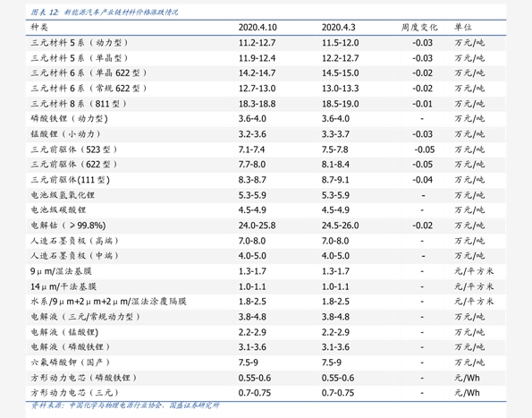Click row label '六氟磷酸锂（国产）'

[x=71, y=363]
